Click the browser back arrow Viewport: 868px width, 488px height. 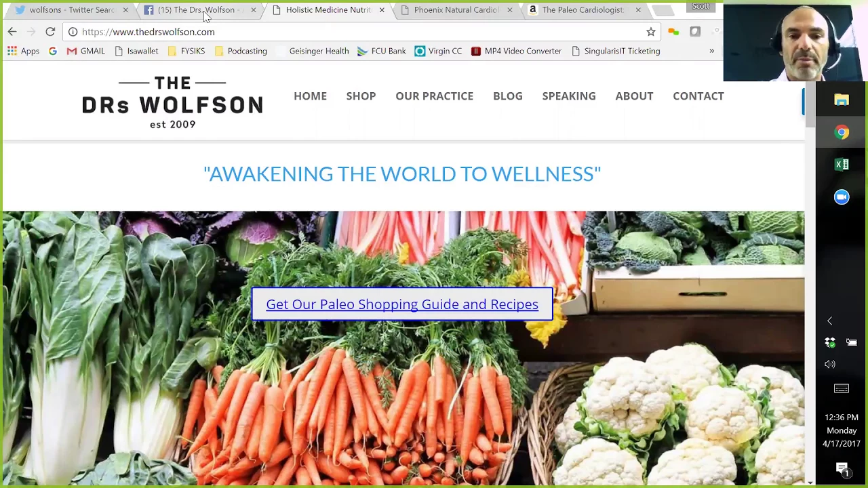[12, 32]
